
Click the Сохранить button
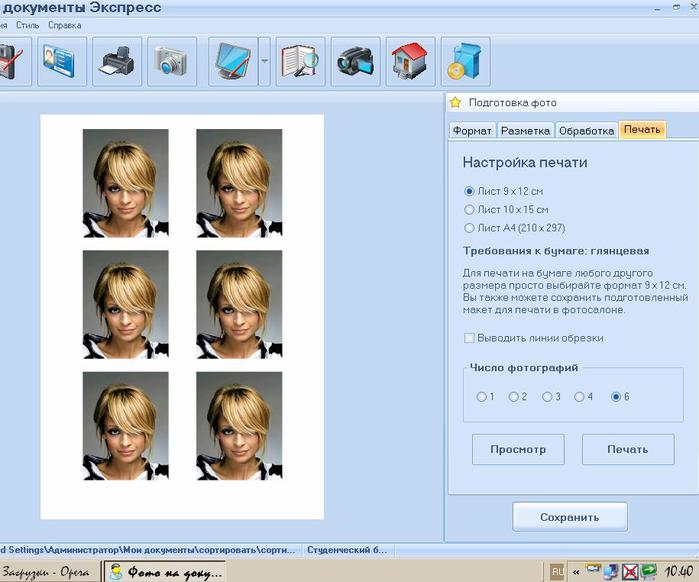(x=570, y=517)
